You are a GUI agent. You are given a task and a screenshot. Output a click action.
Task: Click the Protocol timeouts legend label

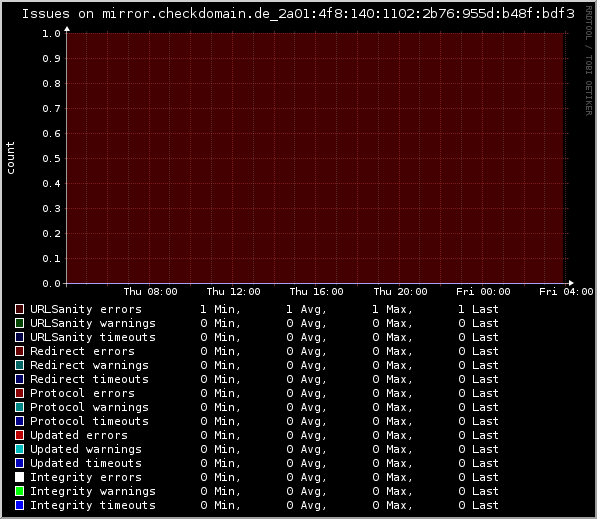pos(89,421)
